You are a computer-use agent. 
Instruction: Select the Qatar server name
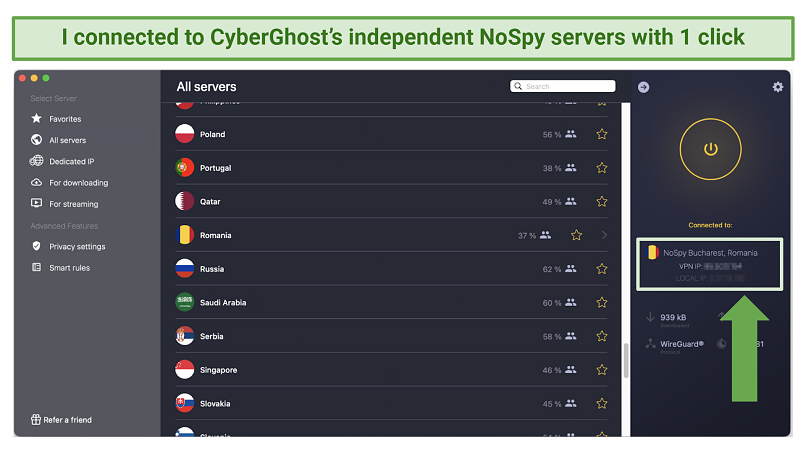click(x=210, y=202)
